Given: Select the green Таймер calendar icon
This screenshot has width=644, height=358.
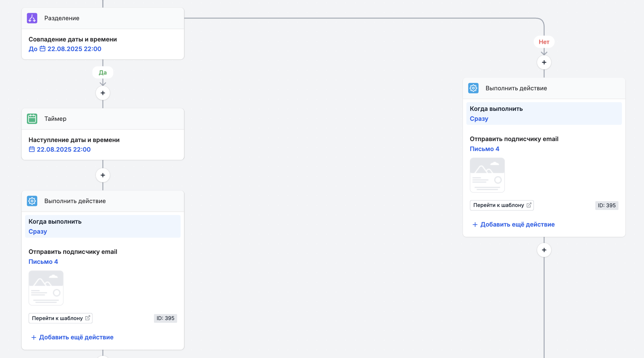Looking at the screenshot, I should (x=31, y=119).
